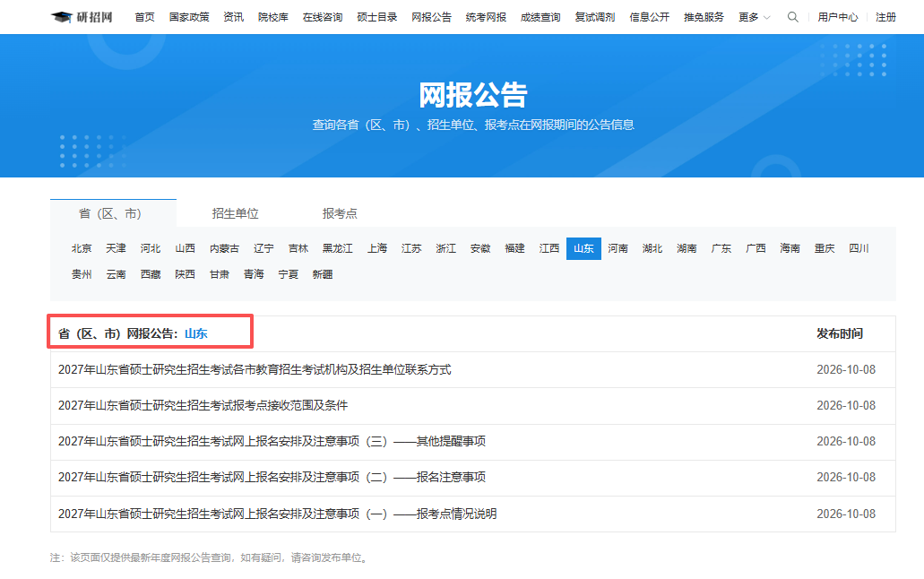Click the 发布时间 column header
Image resolution: width=924 pixels, height=579 pixels.
click(840, 333)
